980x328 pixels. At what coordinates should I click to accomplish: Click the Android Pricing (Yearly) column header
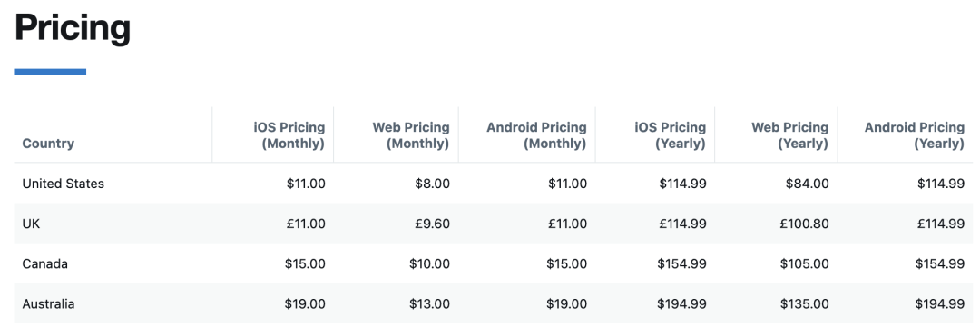915,135
